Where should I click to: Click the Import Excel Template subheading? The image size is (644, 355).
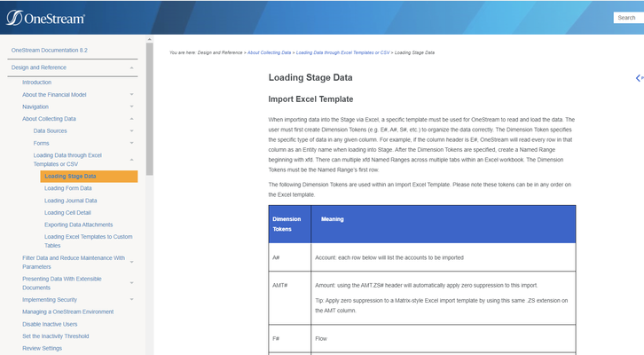tap(310, 99)
